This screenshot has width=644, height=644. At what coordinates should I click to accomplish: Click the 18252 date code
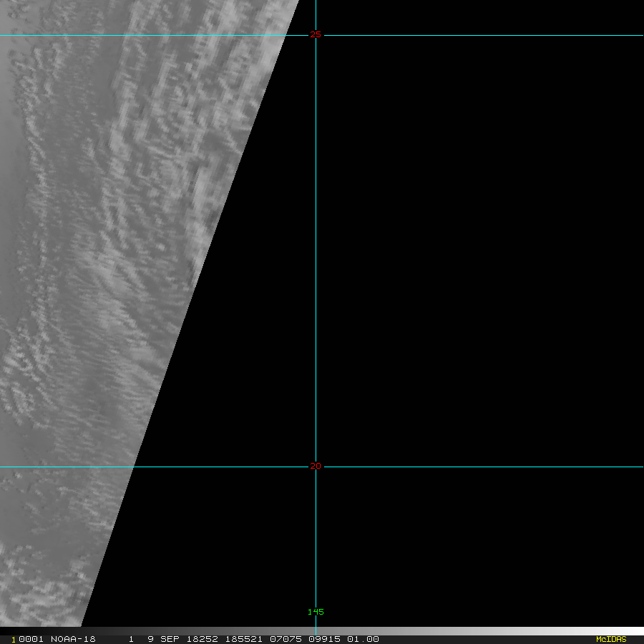[x=203, y=639]
